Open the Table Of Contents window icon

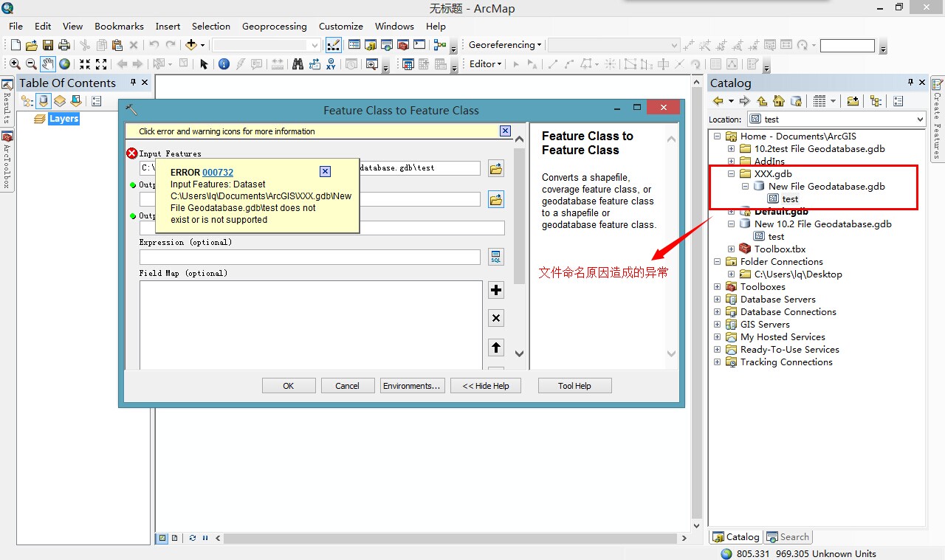354,45
